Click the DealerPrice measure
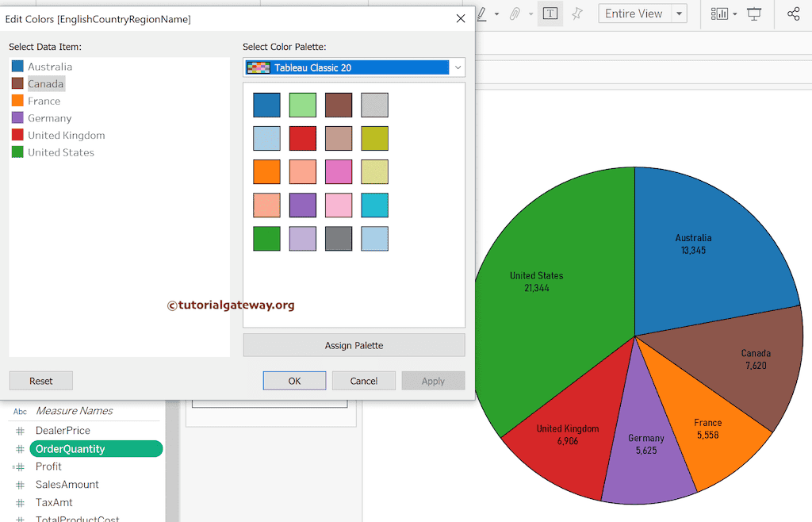The image size is (812, 522). point(63,430)
